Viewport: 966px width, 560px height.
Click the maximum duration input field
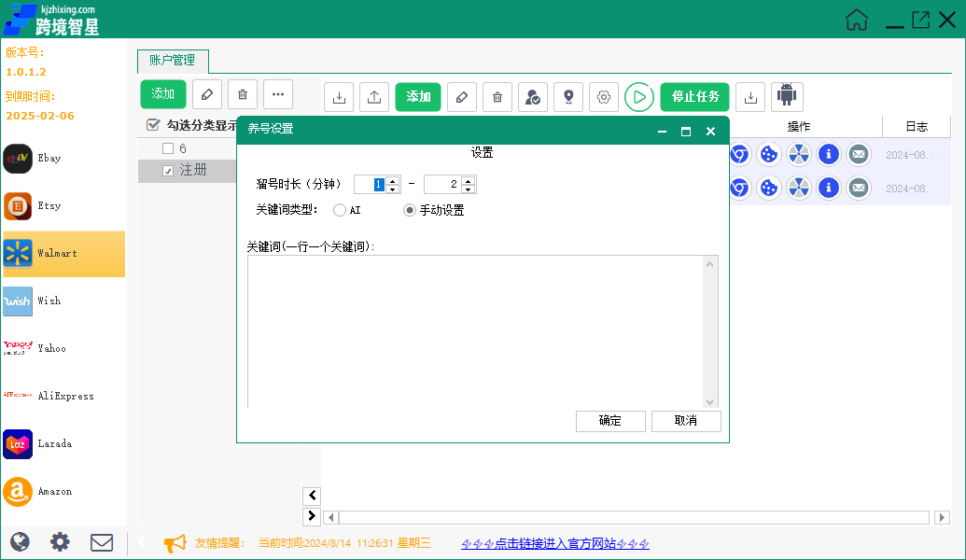443,184
